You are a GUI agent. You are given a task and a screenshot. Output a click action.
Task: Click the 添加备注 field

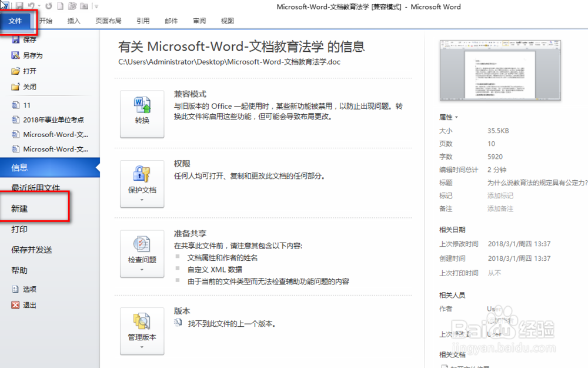point(500,209)
